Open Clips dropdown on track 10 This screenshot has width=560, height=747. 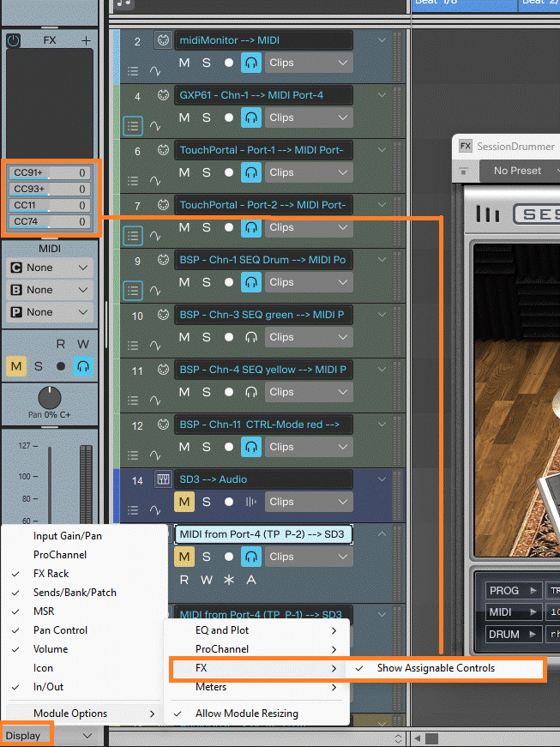pyautogui.click(x=307, y=337)
